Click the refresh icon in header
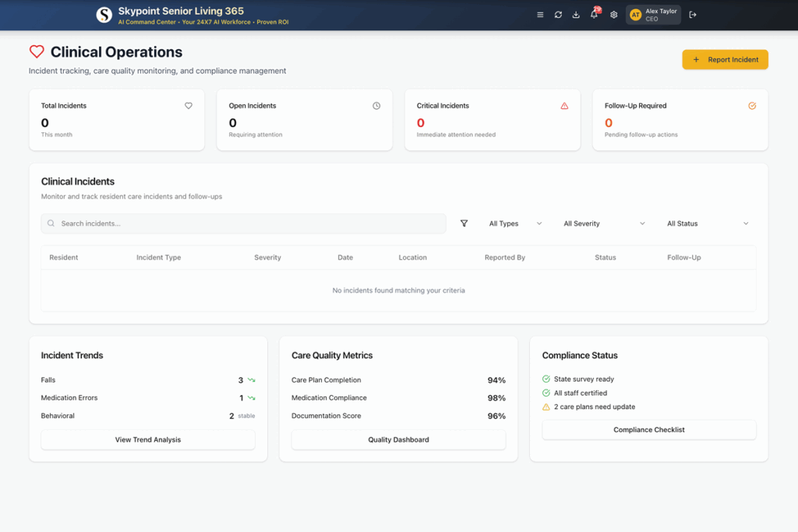Viewport: 798px width, 532px height. 558,15
